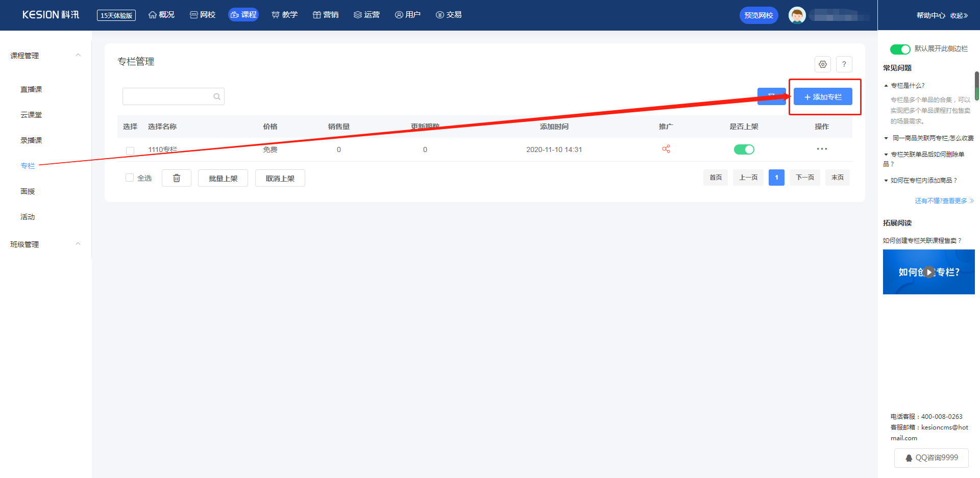Click the 预览网校 button
This screenshot has height=478, width=980.
(758, 15)
